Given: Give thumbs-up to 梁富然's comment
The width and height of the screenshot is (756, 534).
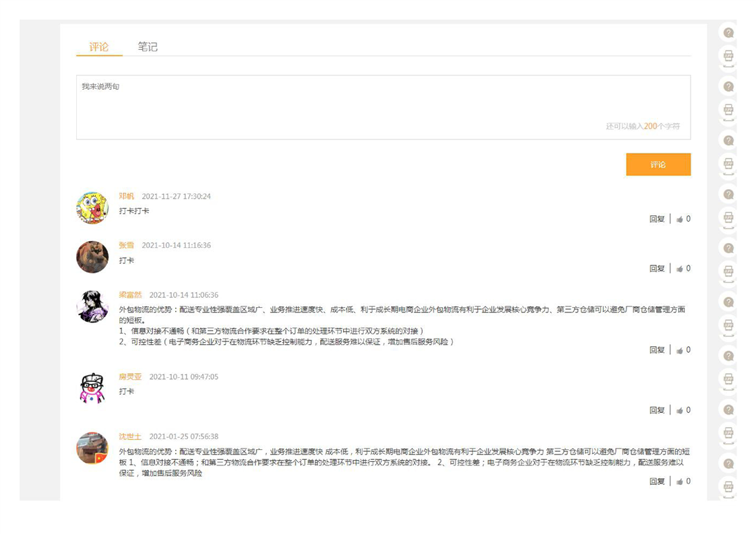Looking at the screenshot, I should 680,350.
